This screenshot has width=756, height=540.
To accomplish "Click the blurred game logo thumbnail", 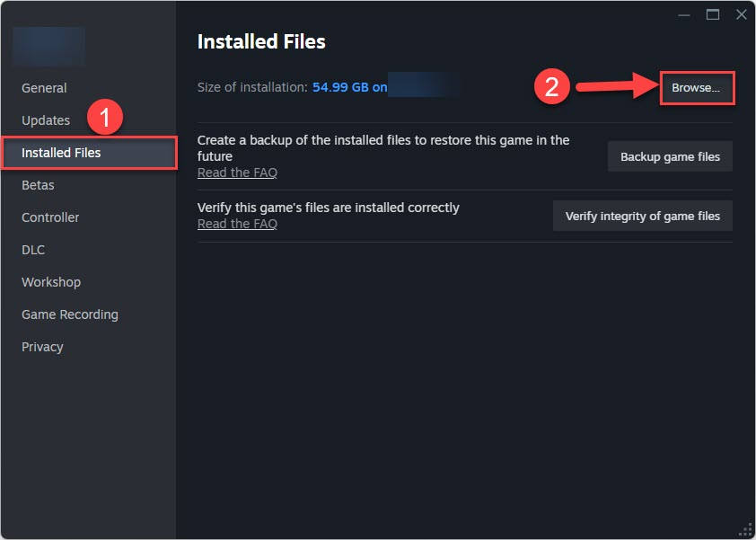I will pyautogui.click(x=49, y=46).
